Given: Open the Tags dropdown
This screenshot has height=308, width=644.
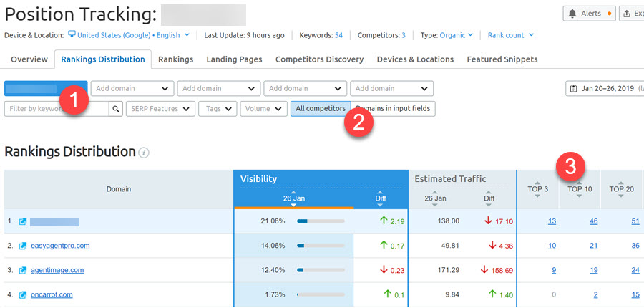Looking at the screenshot, I should [218, 109].
